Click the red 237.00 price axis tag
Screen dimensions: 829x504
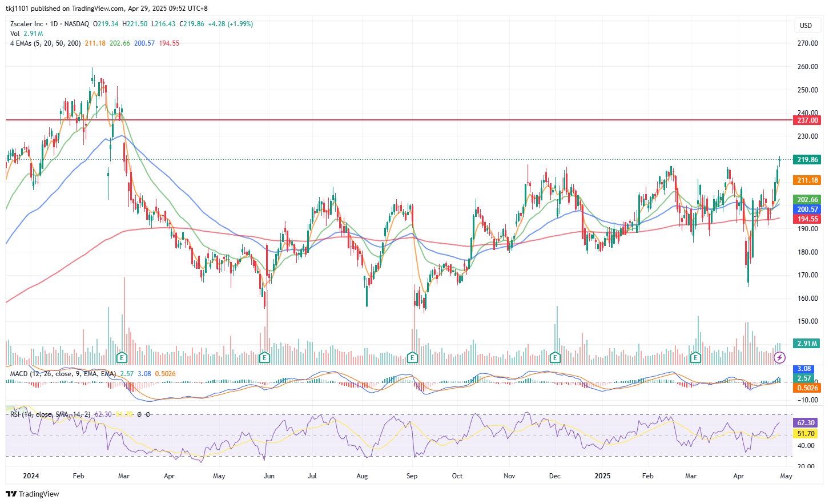click(x=807, y=120)
